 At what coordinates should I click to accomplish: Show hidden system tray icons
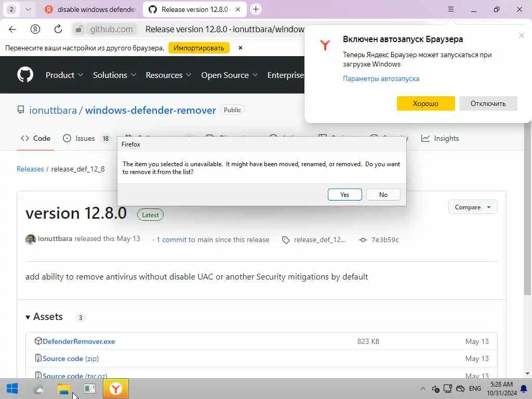[422, 389]
